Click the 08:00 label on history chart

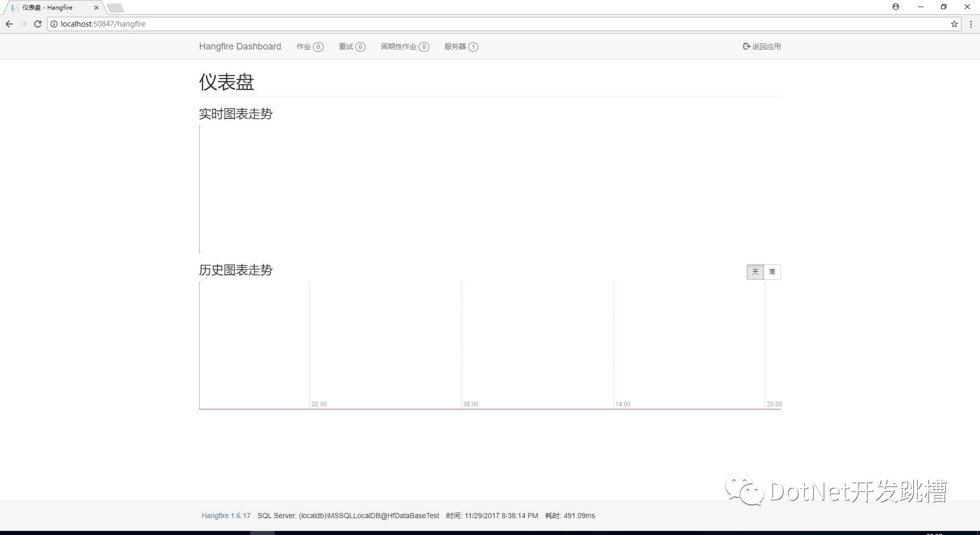pyautogui.click(x=471, y=404)
